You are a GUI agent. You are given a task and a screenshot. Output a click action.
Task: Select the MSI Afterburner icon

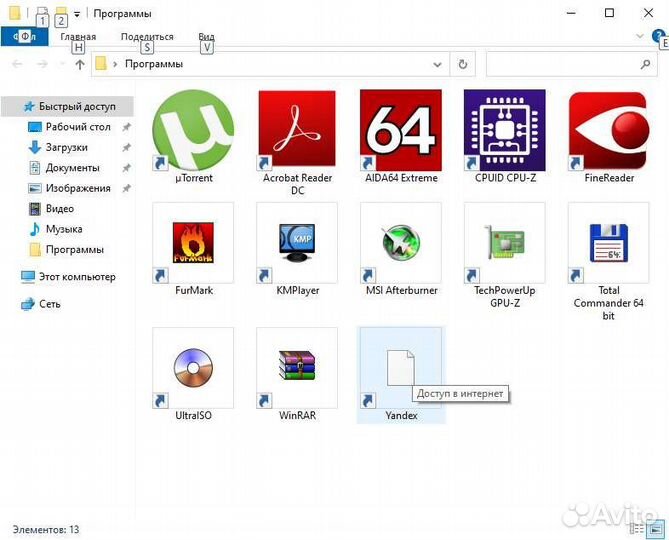400,243
